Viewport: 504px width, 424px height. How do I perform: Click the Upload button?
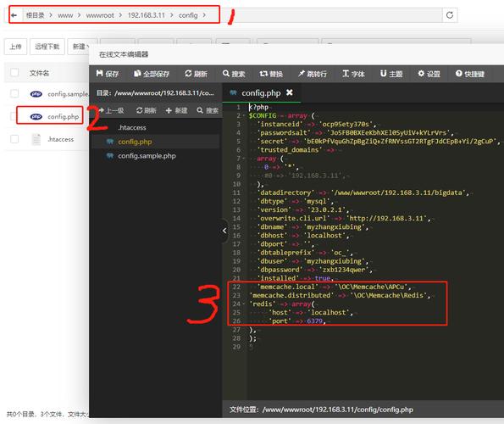tap(15, 47)
